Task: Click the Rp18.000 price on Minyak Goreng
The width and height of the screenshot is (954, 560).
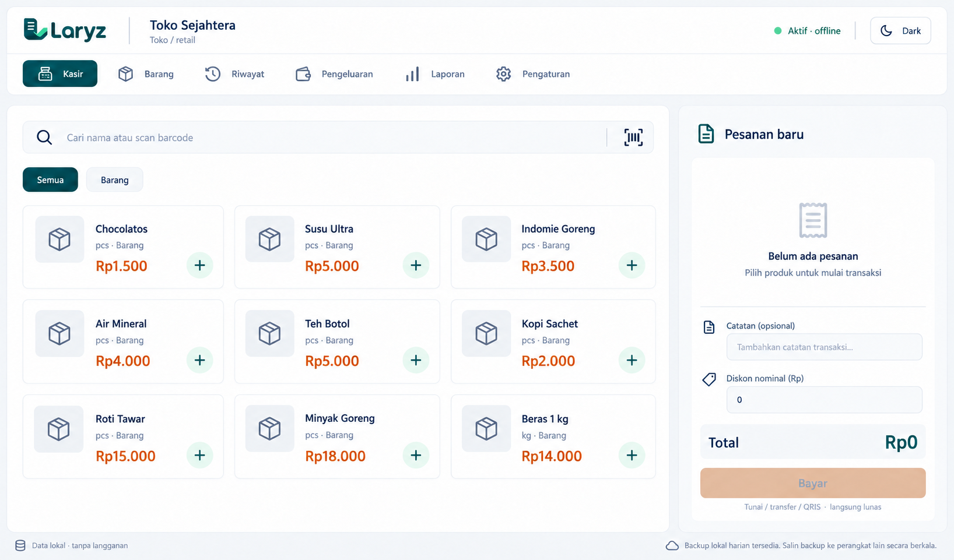Action: [335, 456]
